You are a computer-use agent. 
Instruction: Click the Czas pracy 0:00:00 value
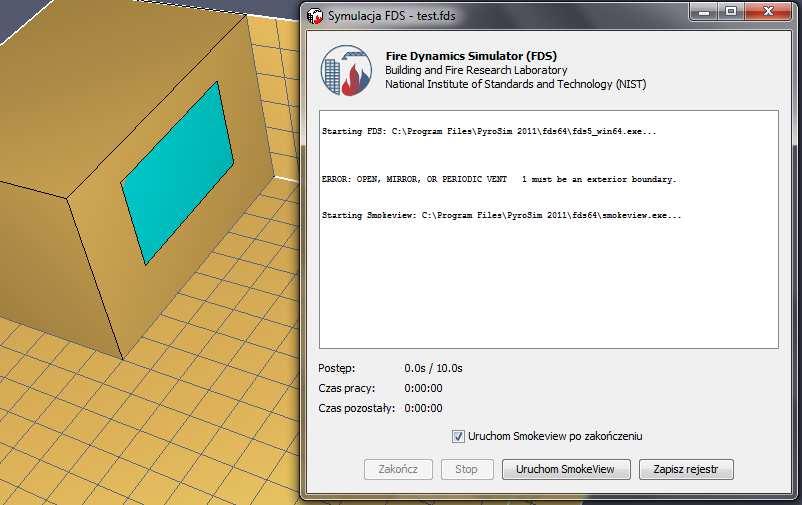pos(423,388)
